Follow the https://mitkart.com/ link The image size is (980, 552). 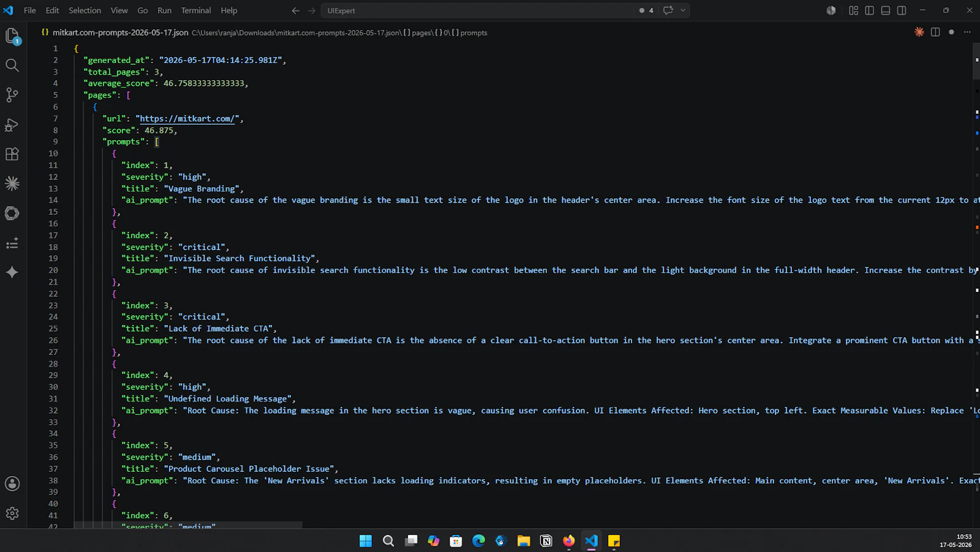[x=187, y=119]
